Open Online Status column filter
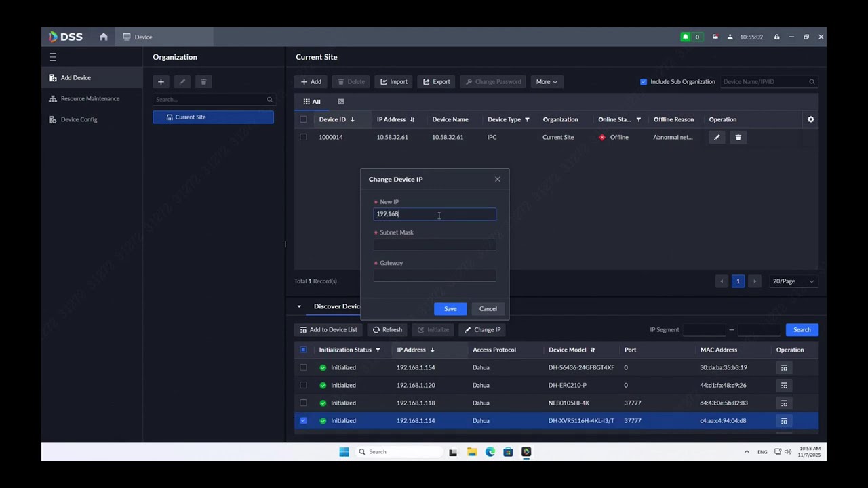The image size is (868, 488). (x=638, y=120)
